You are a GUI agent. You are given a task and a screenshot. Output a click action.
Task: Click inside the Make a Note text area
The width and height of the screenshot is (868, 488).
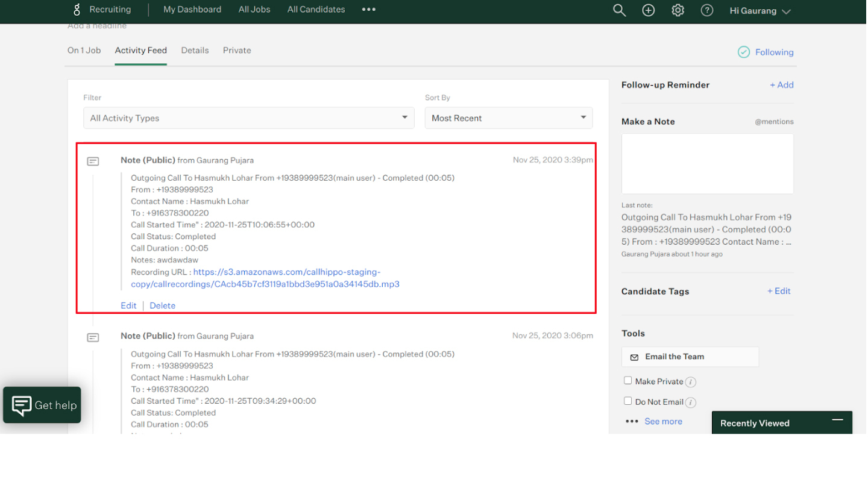click(707, 164)
